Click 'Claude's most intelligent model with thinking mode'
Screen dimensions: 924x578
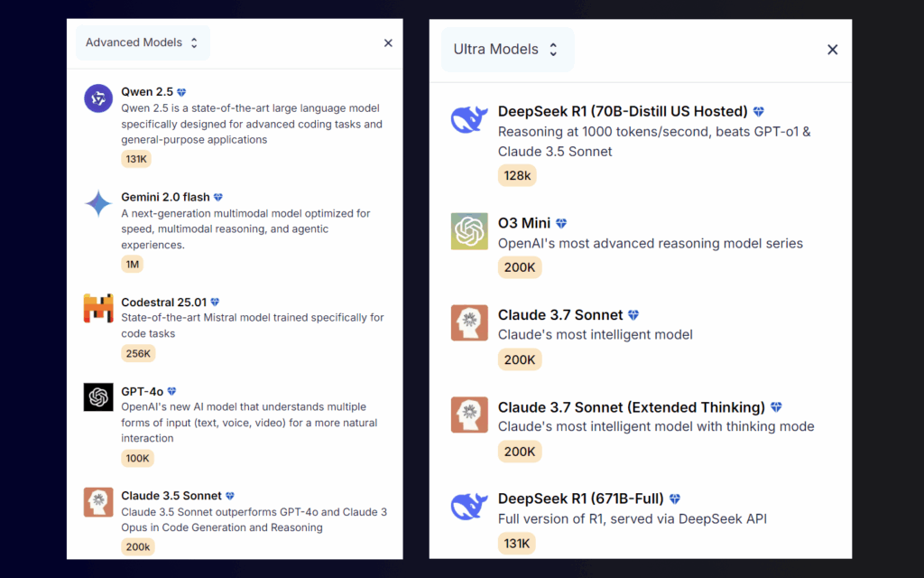point(656,426)
